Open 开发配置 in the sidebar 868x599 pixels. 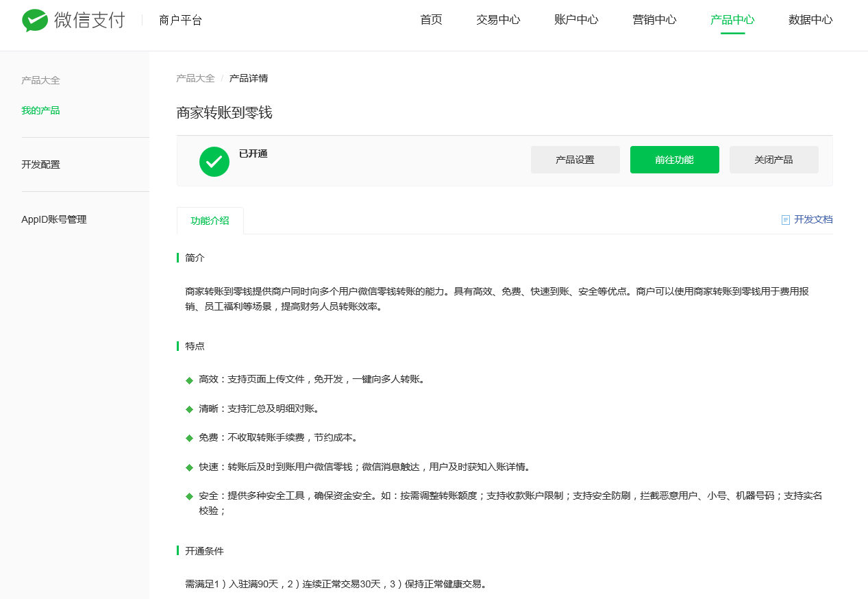point(40,164)
